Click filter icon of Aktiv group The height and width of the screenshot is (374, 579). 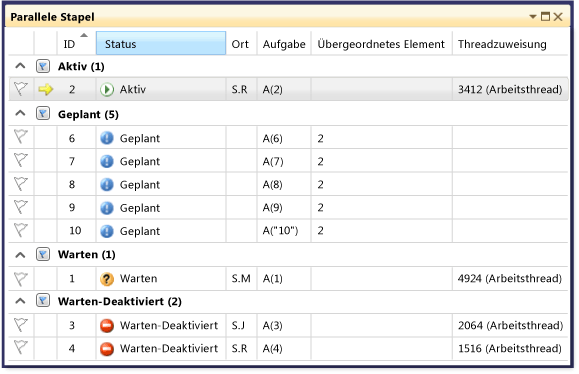click(43, 66)
